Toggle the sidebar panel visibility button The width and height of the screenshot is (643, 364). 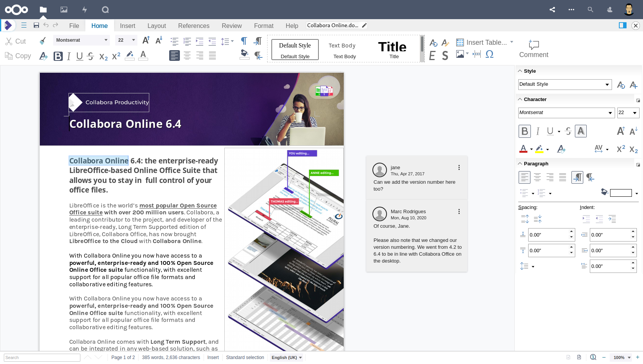click(622, 25)
